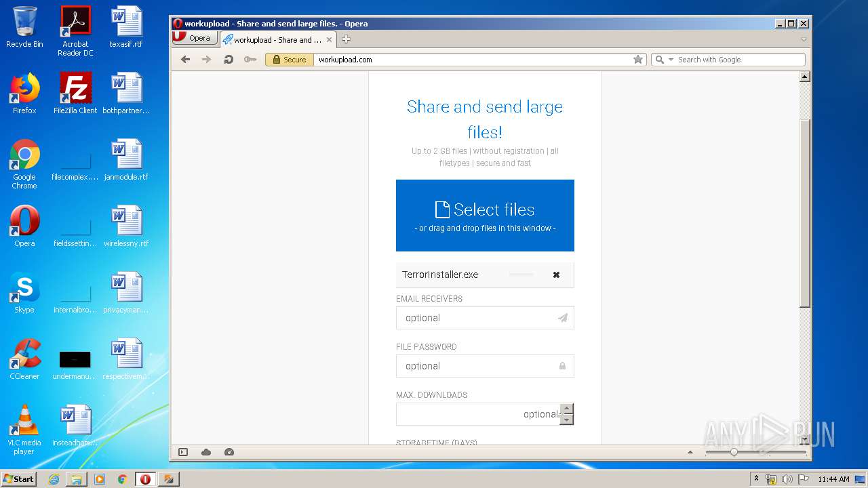Click the Secure padlock badge
The width and height of the screenshot is (868, 488).
(x=290, y=60)
